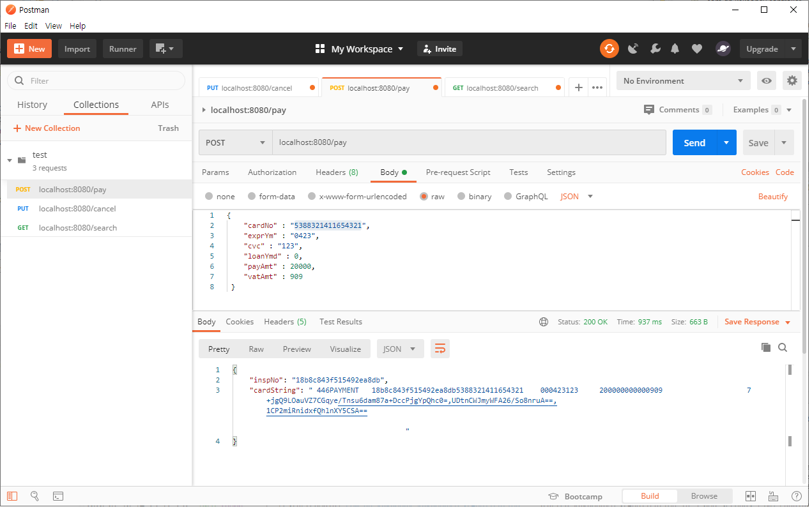Viewport: 812px width, 507px height.
Task: Open the raw JSON format dropdown
Action: point(577,197)
